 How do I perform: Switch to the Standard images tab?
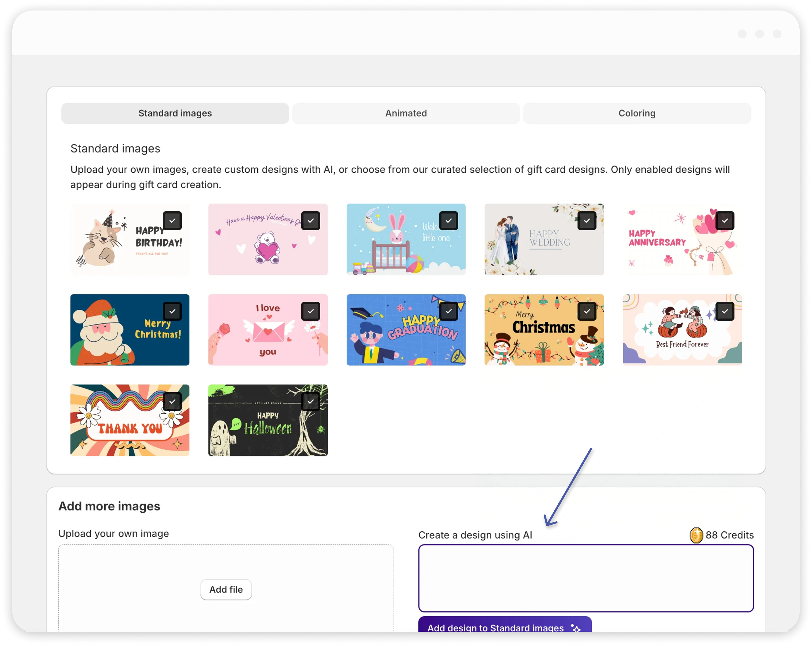point(175,113)
